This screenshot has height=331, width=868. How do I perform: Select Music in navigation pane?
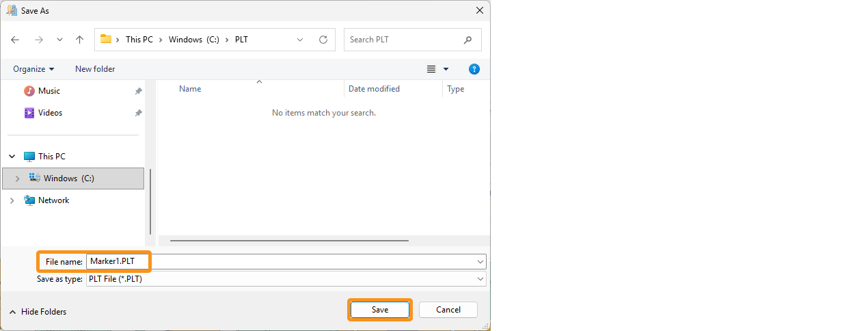(49, 91)
